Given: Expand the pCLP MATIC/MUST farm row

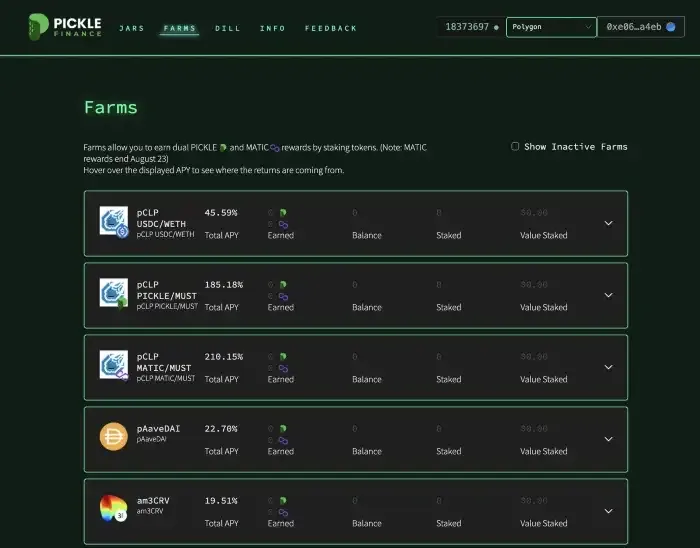Looking at the screenshot, I should tap(608, 367).
